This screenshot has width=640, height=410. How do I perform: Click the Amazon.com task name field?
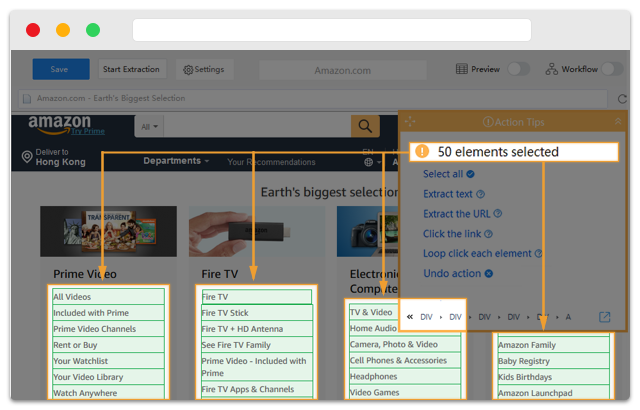pos(342,70)
